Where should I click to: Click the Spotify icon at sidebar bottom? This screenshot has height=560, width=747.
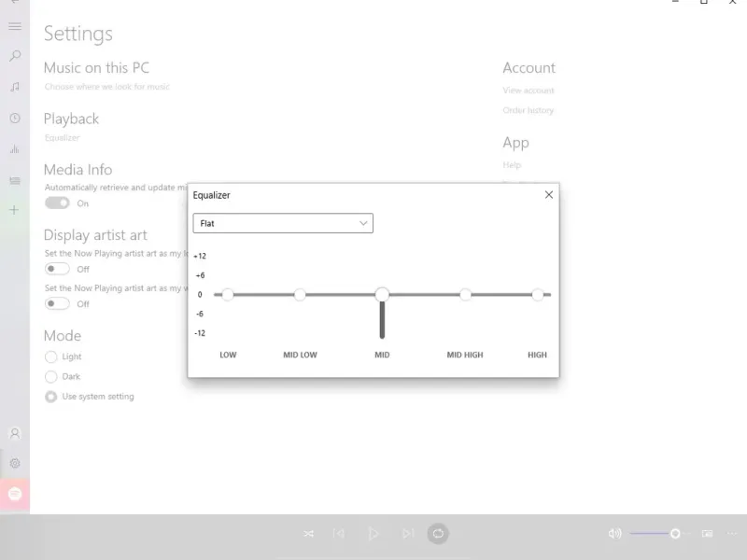(x=15, y=494)
